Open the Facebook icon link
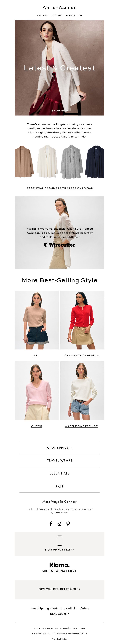Viewport: 119px width, 644px height. pos(51,524)
